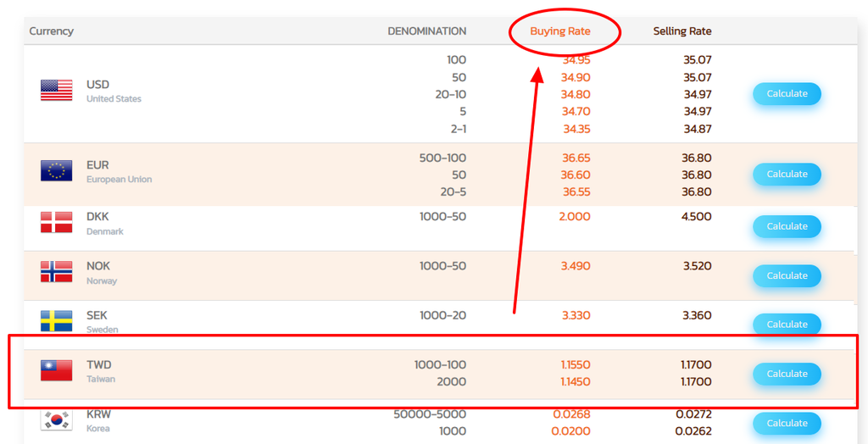Viewport: 868px width, 444px height.
Task: Click the Korea flag icon
Action: (57, 419)
